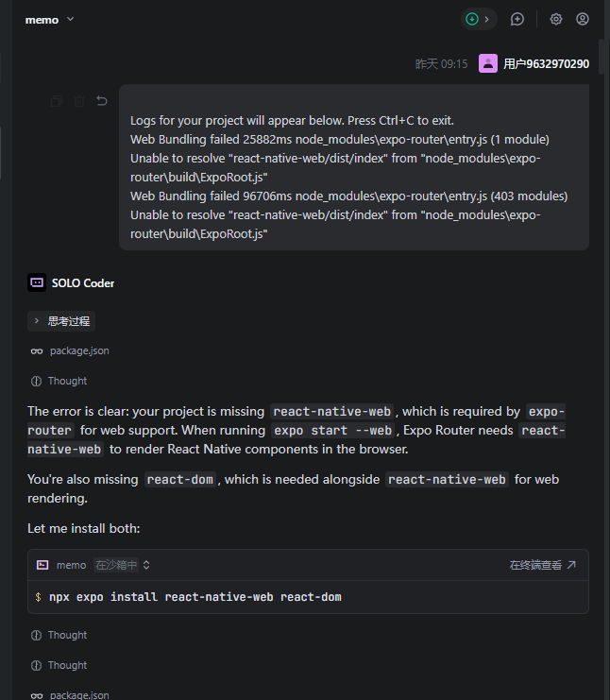Click the undo revert arrow icon
Viewport: 610px width, 700px height.
click(x=102, y=101)
